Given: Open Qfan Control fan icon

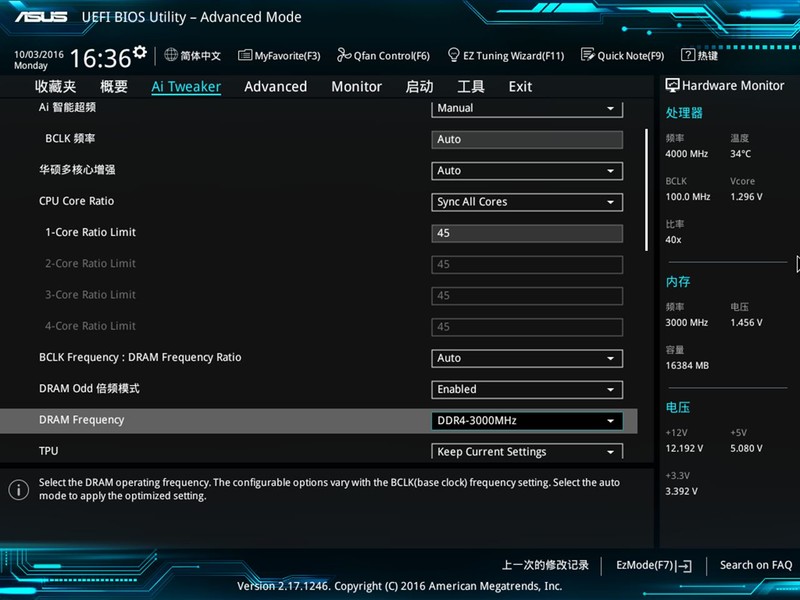Looking at the screenshot, I should point(344,55).
